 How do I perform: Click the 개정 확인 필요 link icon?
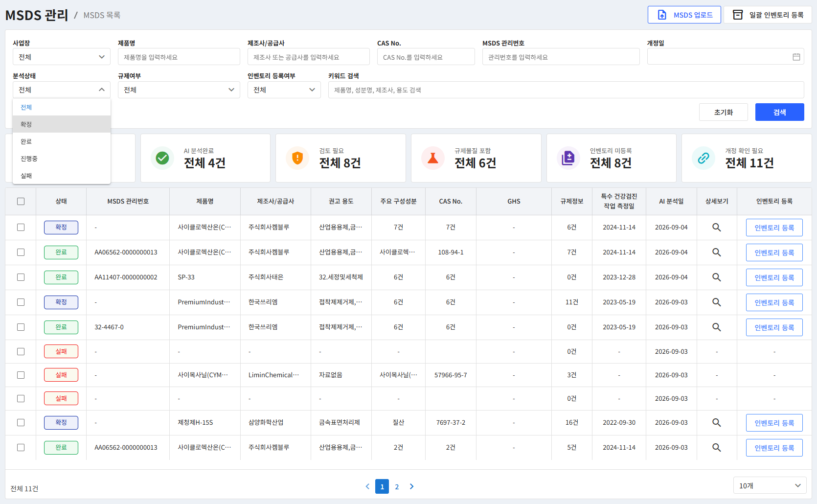click(x=704, y=158)
